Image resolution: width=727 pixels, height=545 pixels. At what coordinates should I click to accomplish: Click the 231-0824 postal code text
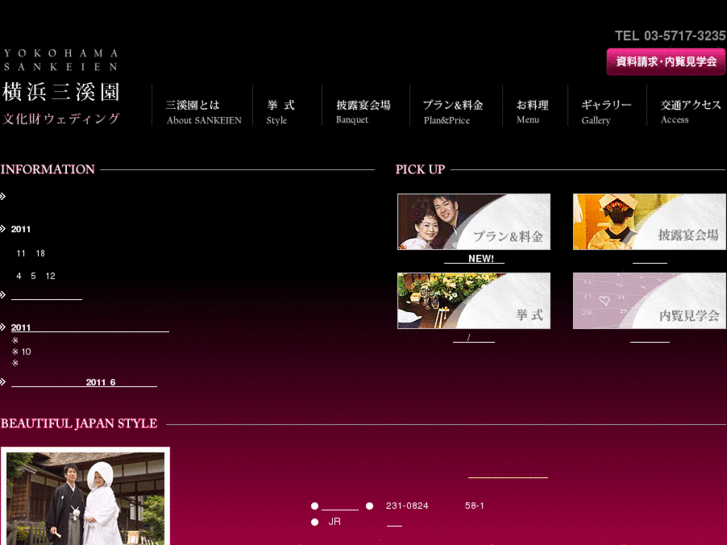(407, 506)
